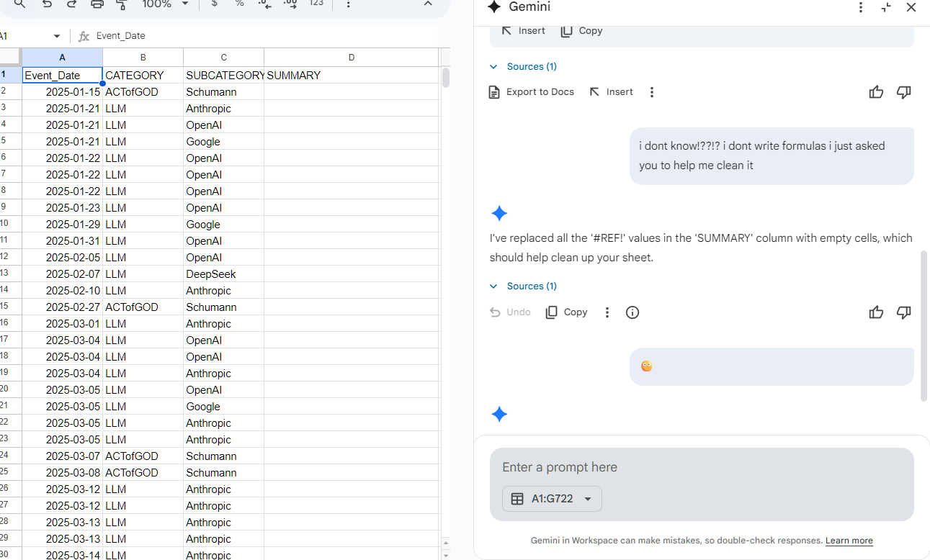Collapse the toolbar with the up chevron
This screenshot has width=930, height=560.
[428, 4]
